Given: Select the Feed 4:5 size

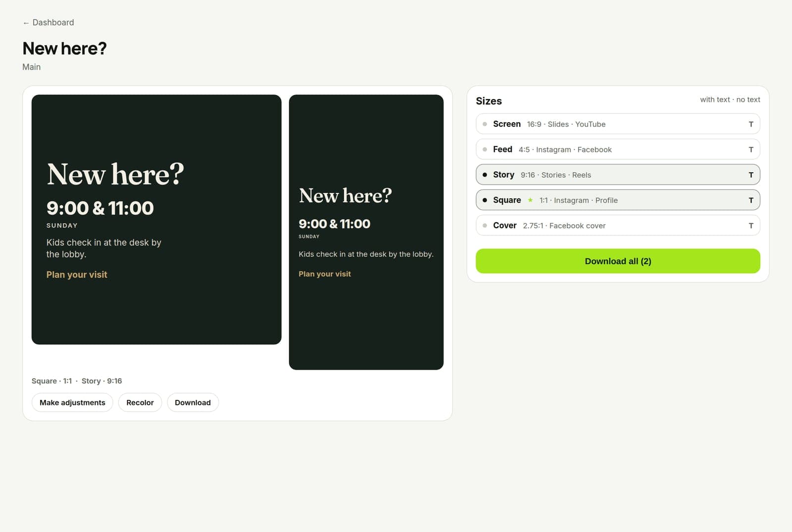Looking at the screenshot, I should coord(618,149).
